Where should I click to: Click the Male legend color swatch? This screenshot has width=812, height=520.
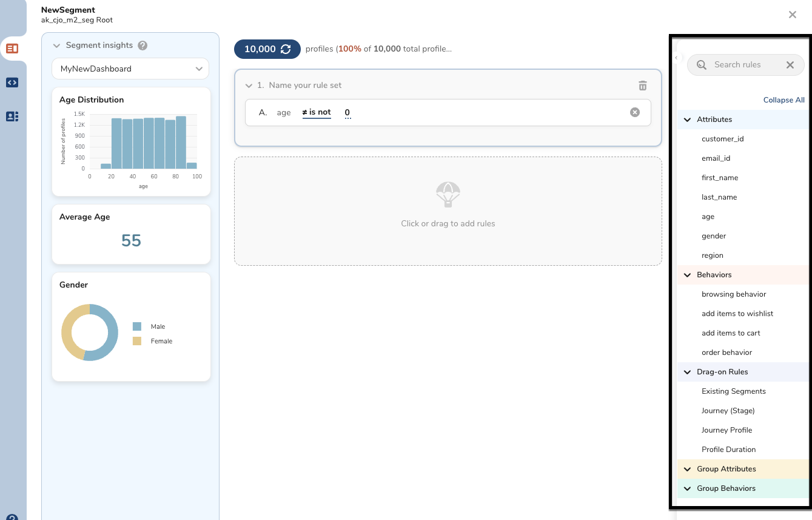pyautogui.click(x=137, y=326)
